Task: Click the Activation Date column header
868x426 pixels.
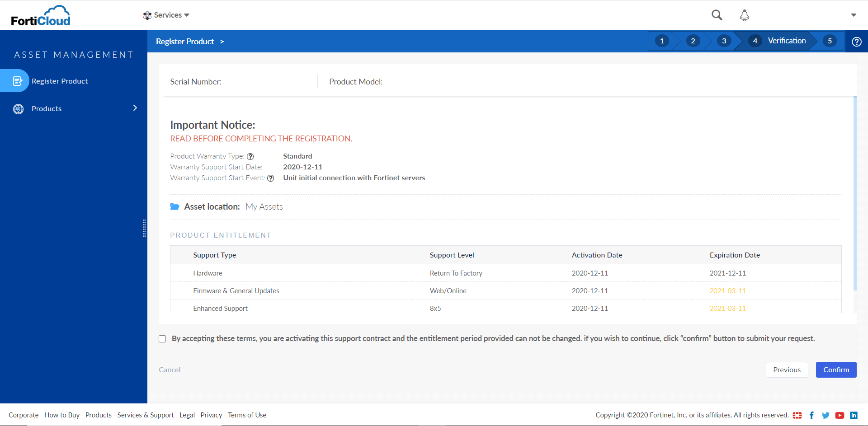Action: (x=597, y=255)
